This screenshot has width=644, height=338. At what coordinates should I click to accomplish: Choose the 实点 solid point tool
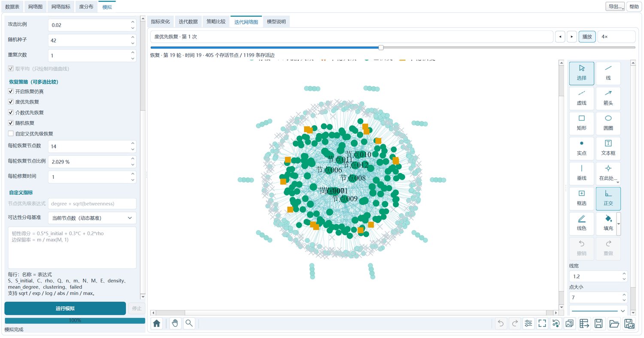pyautogui.click(x=582, y=148)
